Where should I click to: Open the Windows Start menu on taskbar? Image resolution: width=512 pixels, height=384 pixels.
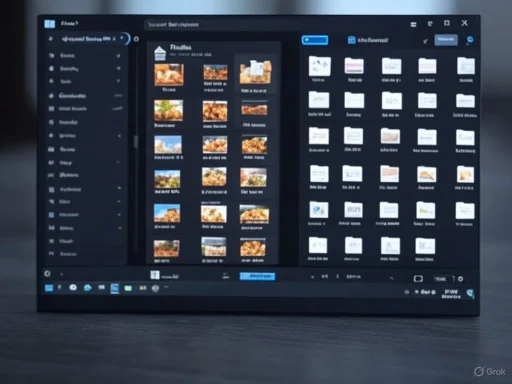tap(49, 288)
